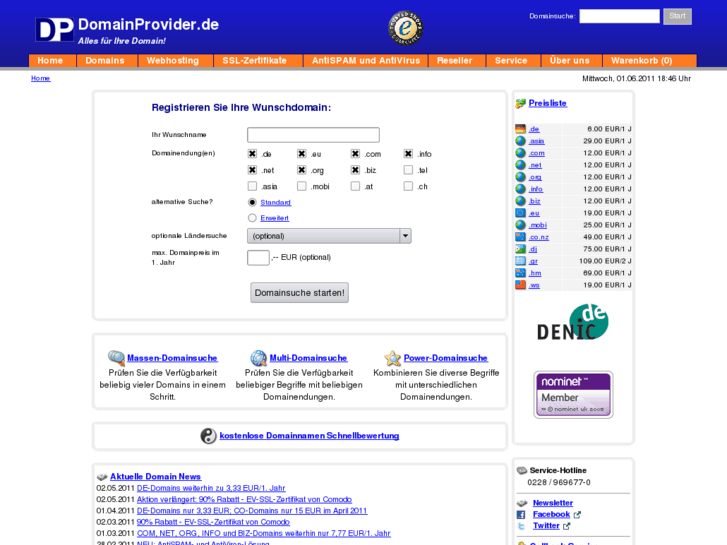
Task: Select the Standard search radio button
Action: [x=252, y=202]
